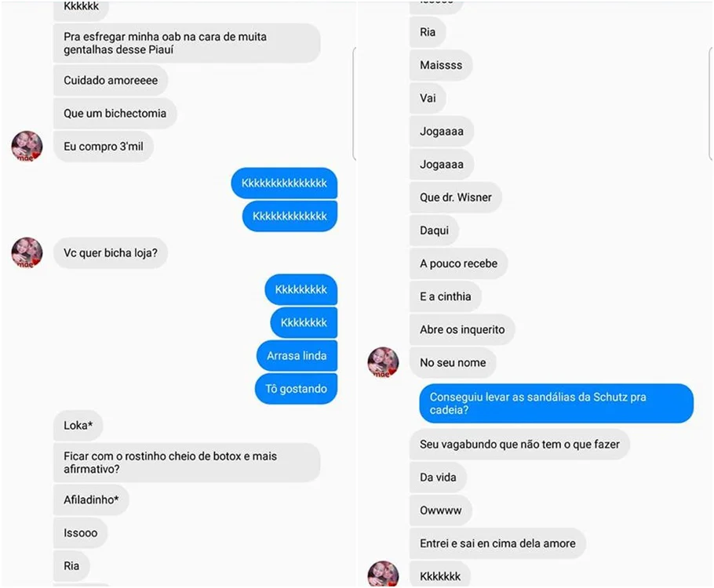This screenshot has width=714, height=588.
Task: Select 'Seu vagabundo que não tem o que fazer'
Action: point(519,445)
